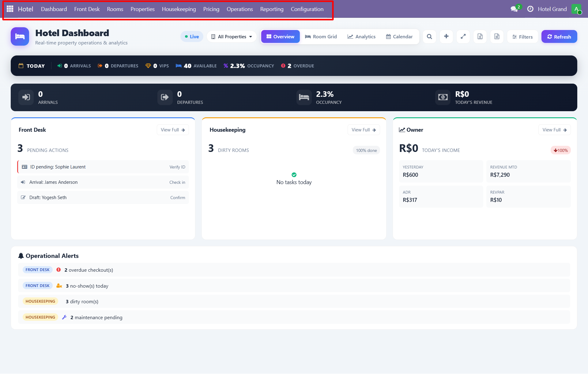
Task: Open the 2 overdue checkouts alert
Action: [89, 270]
